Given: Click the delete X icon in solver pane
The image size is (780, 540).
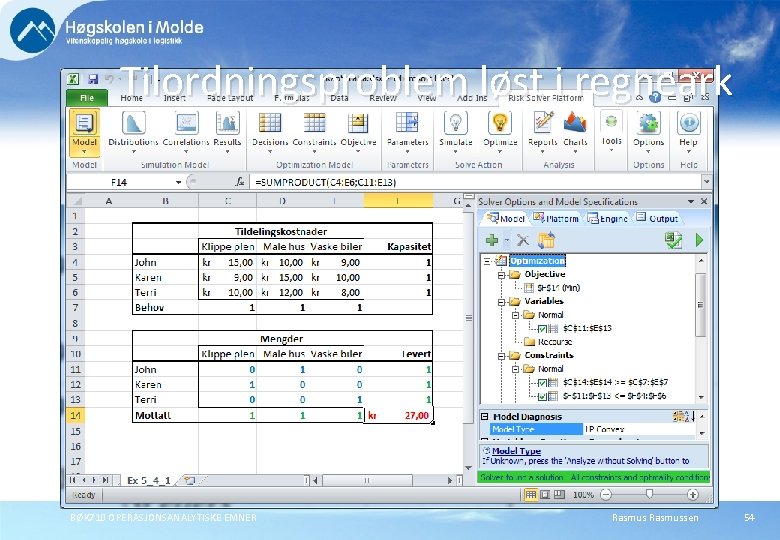Looking at the screenshot, I should click(523, 240).
